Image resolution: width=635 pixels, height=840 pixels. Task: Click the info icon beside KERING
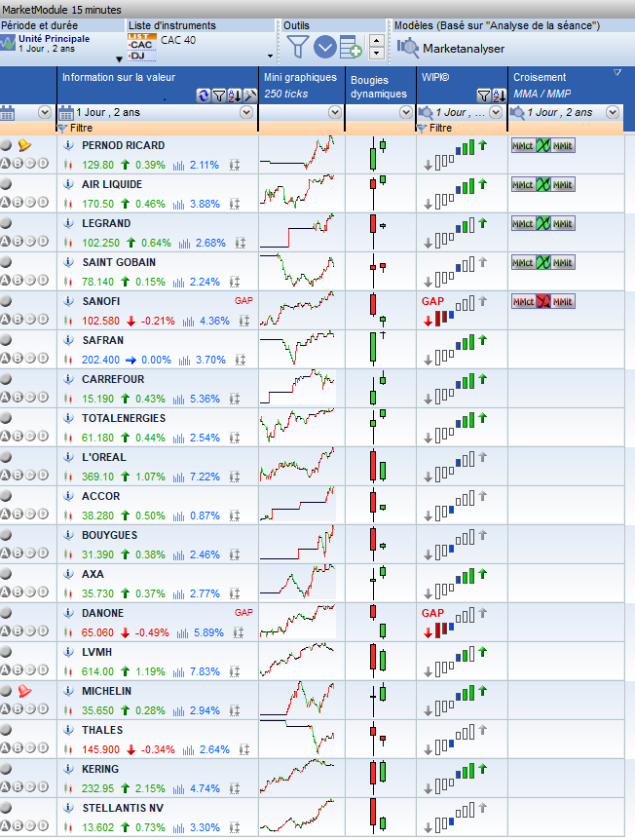click(68, 769)
